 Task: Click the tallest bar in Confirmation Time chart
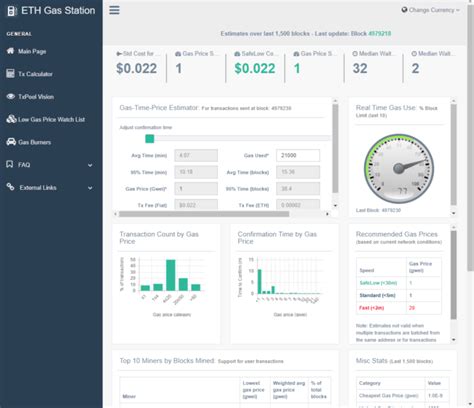coord(260,281)
